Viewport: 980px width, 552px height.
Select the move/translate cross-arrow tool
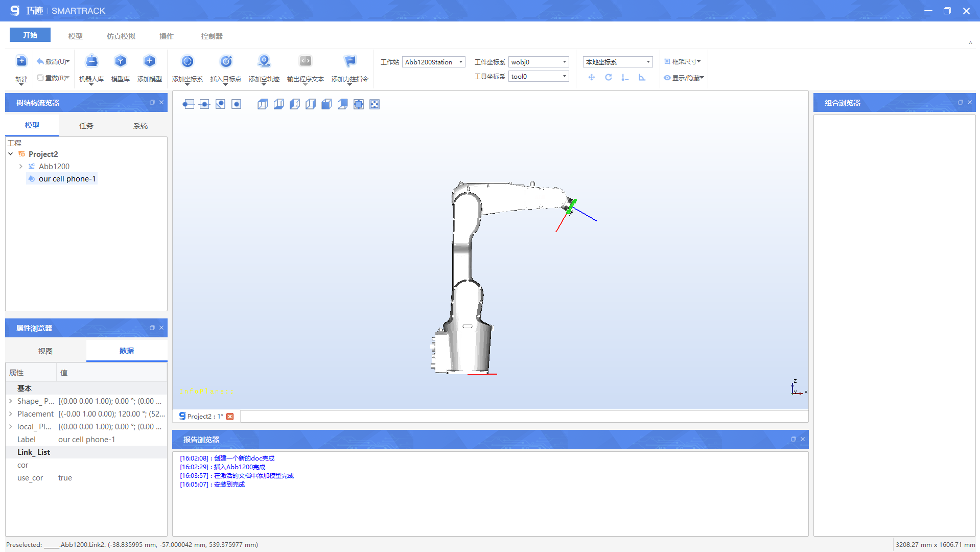pyautogui.click(x=592, y=78)
